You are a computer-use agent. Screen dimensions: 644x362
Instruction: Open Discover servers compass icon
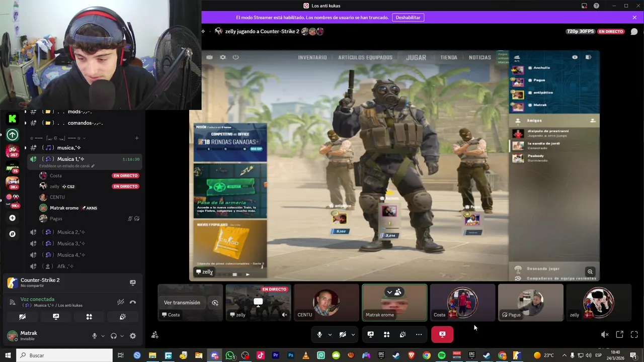[x=12, y=234]
